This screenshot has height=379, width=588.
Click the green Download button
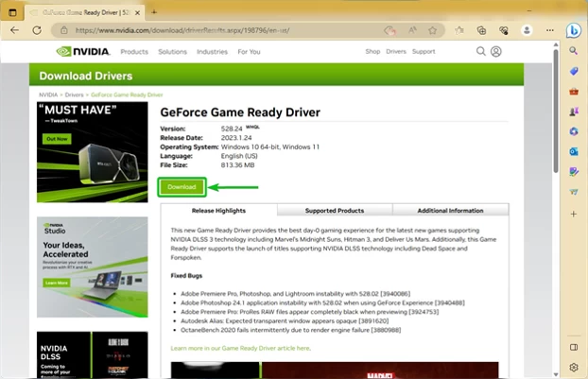point(182,187)
